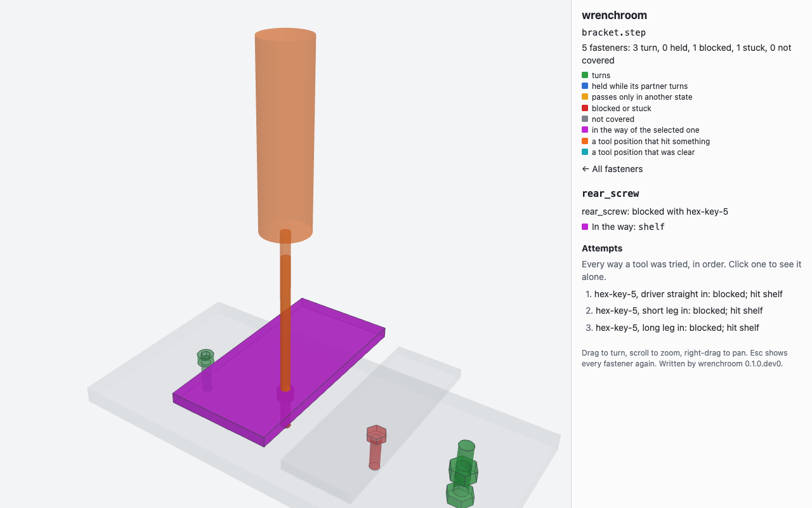Viewport: 812px width, 508px height.
Task: Click the 'In the way: shelf' label
Action: tap(628, 227)
